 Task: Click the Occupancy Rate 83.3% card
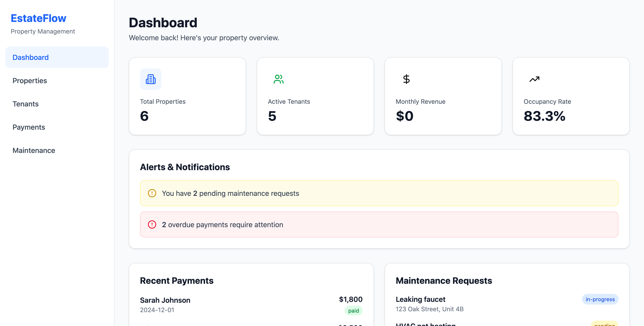tap(571, 96)
